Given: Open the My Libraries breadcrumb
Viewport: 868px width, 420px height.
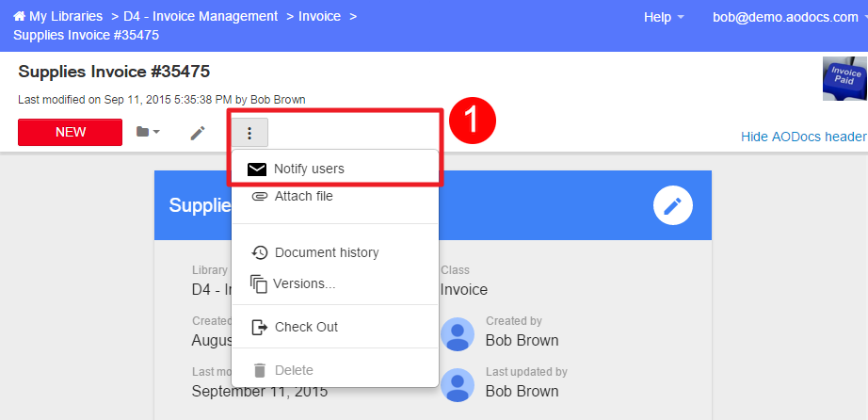Looking at the screenshot, I should point(66,17).
